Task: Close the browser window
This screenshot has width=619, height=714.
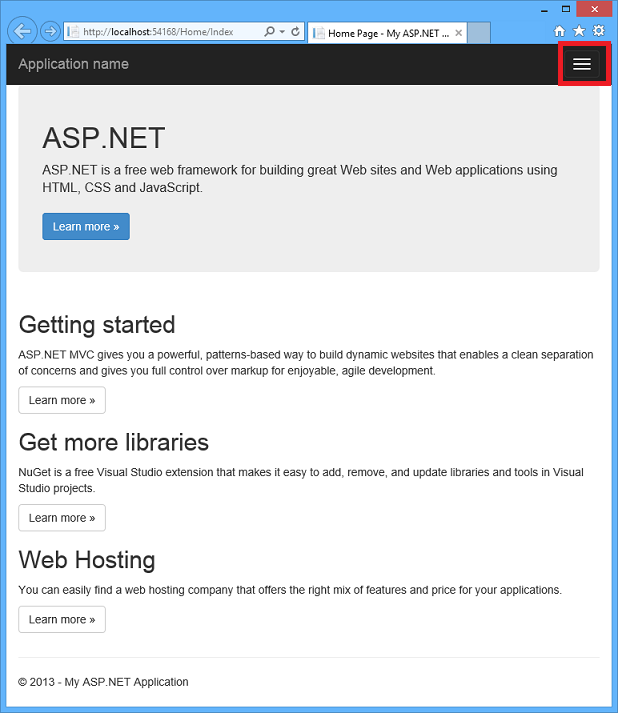Action: pos(593,8)
